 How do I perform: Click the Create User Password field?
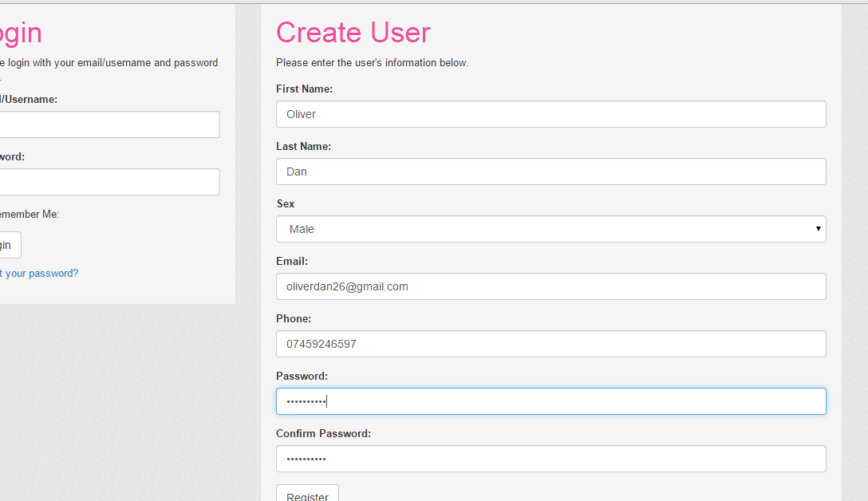[550, 401]
